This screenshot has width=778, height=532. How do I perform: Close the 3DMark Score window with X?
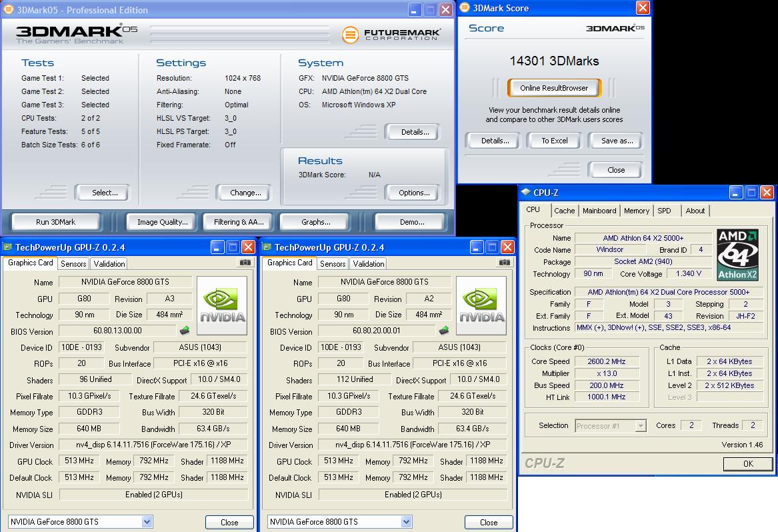tap(643, 7)
